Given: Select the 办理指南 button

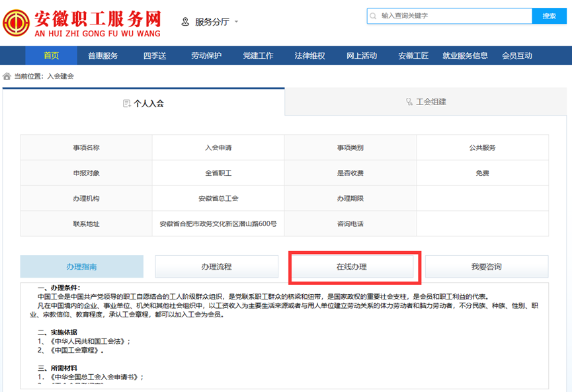Looking at the screenshot, I should tap(81, 266).
